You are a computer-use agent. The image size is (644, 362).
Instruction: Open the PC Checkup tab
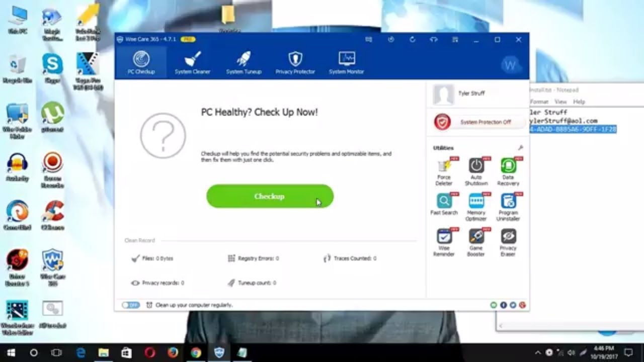(141, 63)
